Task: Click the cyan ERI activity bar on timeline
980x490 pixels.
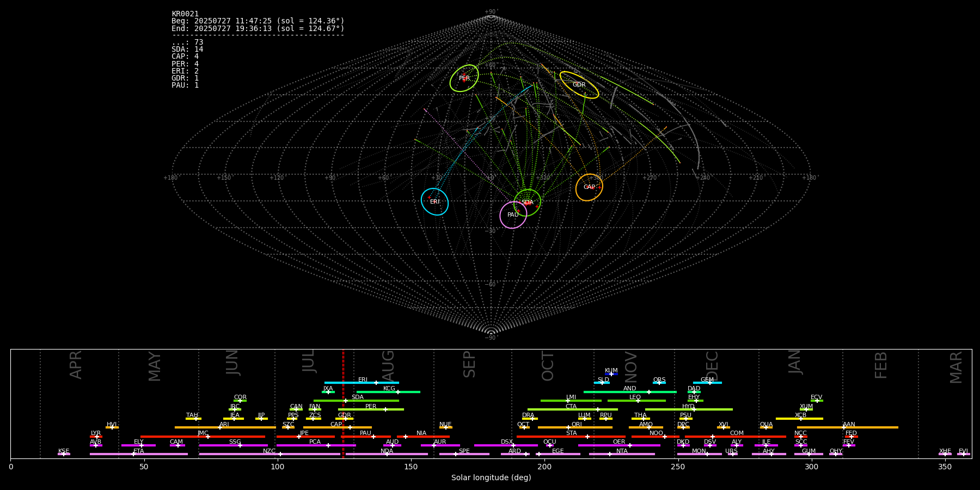Action: click(362, 383)
